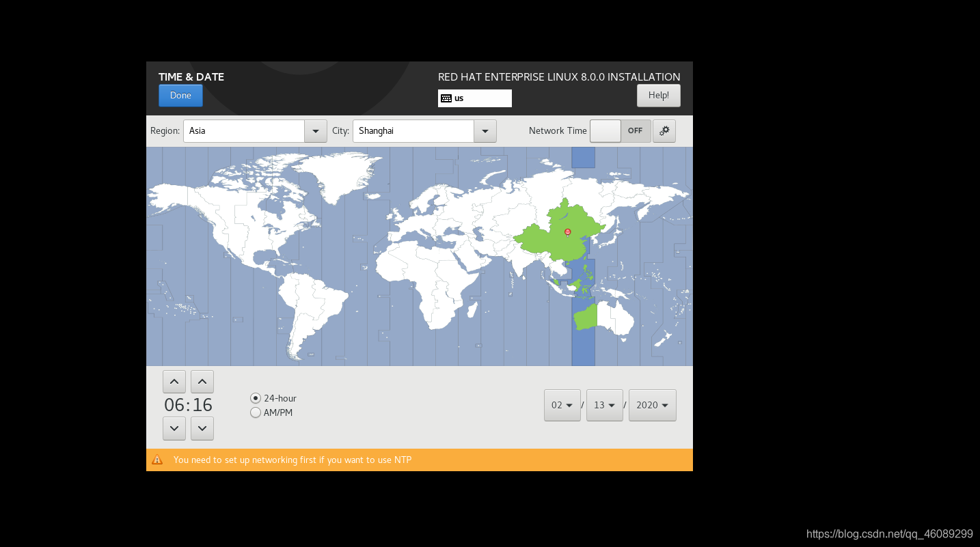Open the year dropdown showing 2020
The height and width of the screenshot is (547, 980).
[653, 405]
